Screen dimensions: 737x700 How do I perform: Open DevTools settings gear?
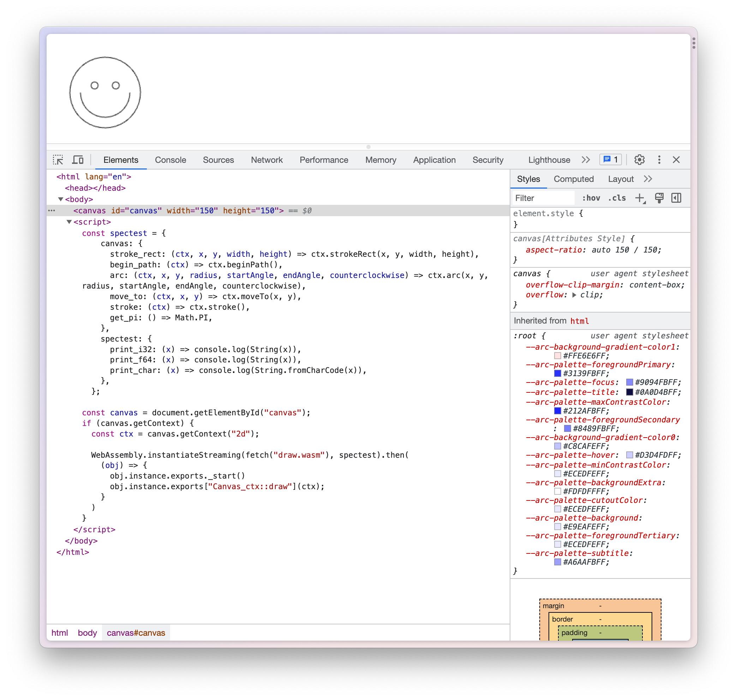pos(639,160)
